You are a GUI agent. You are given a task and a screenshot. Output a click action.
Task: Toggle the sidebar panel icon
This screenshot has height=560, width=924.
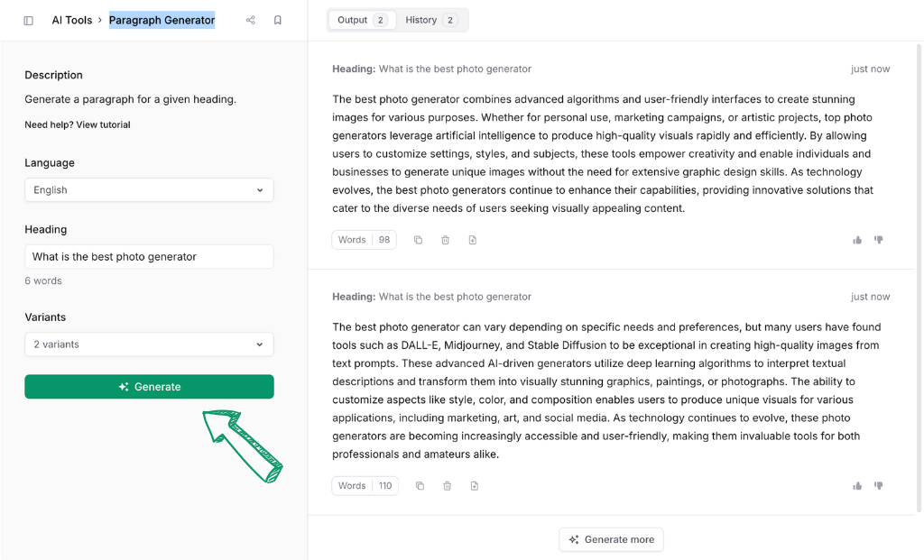point(28,20)
